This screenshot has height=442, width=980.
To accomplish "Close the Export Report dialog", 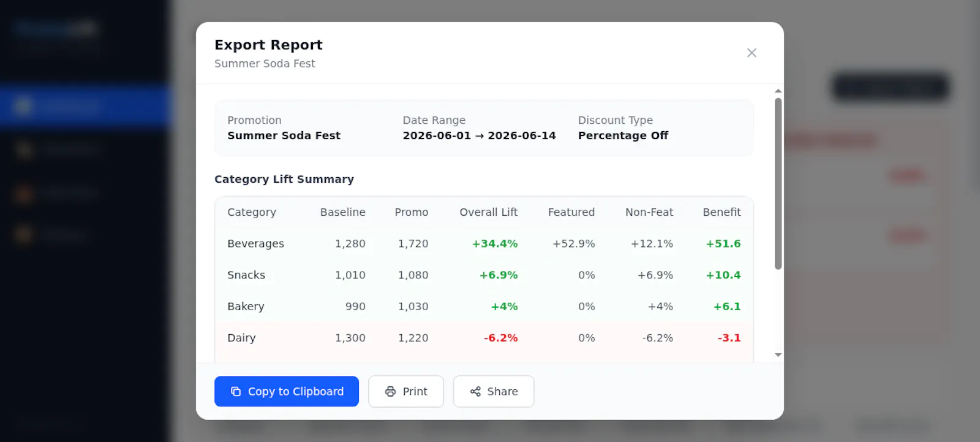I will pos(752,53).
